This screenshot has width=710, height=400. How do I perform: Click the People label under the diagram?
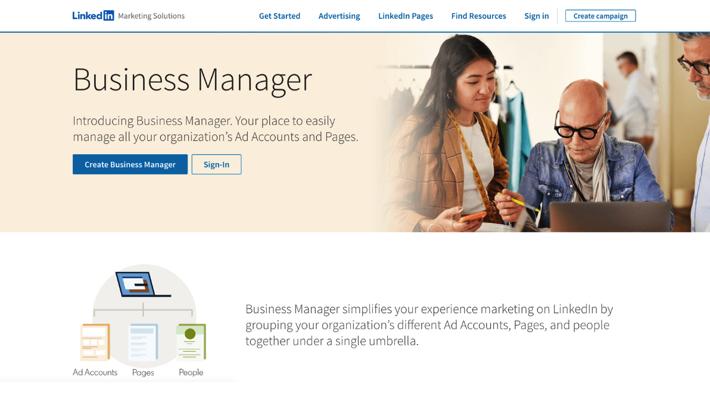191,372
